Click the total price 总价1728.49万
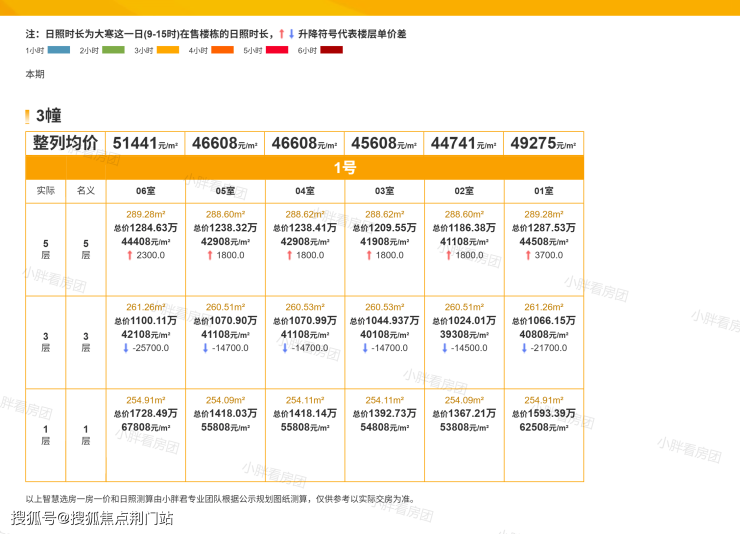Viewport: 740px width, 534px height. (145, 413)
